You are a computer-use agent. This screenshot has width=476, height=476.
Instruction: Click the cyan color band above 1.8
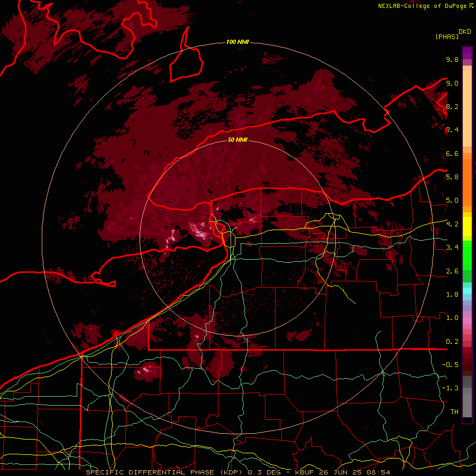(467, 291)
